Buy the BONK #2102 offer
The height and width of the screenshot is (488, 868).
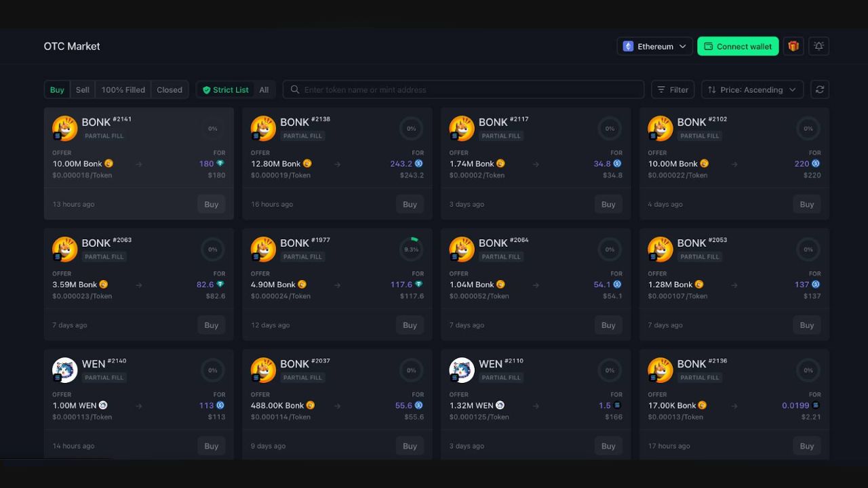(807, 204)
